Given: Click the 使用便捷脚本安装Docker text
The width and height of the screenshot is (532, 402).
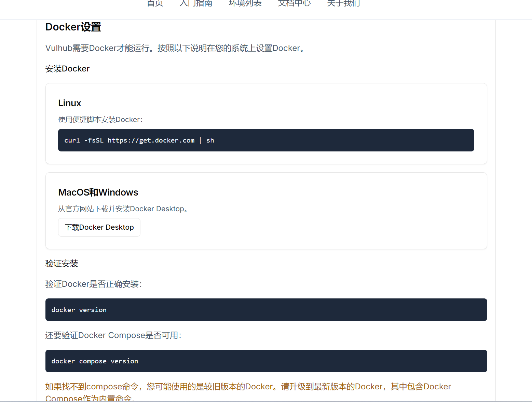Looking at the screenshot, I should 100,120.
